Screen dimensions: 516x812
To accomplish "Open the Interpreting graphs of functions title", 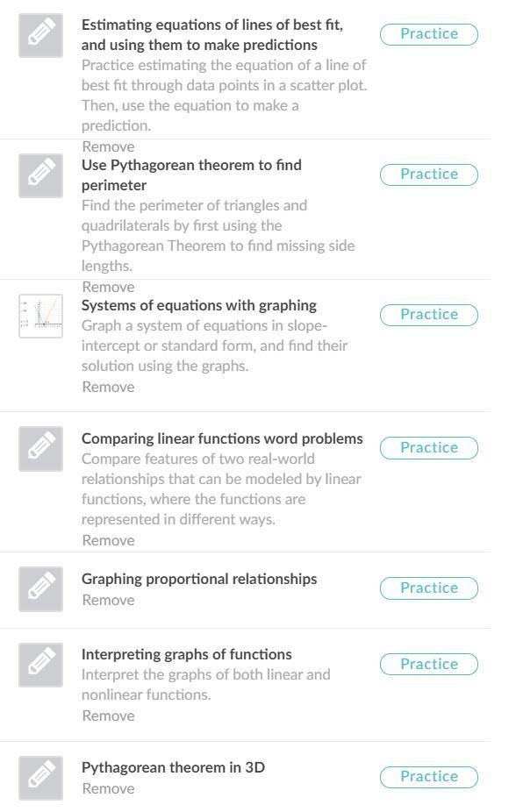I will [187, 654].
